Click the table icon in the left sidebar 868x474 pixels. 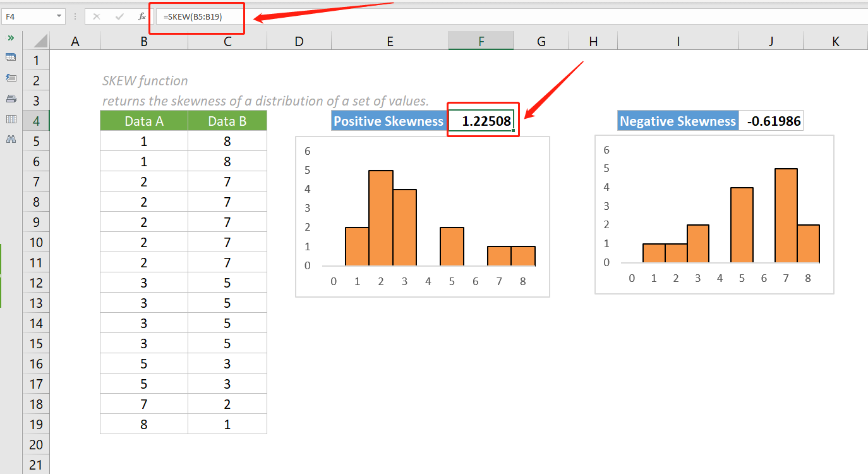coord(11,57)
